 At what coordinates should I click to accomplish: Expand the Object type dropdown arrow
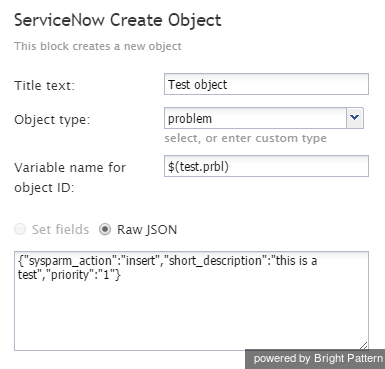tap(355, 118)
